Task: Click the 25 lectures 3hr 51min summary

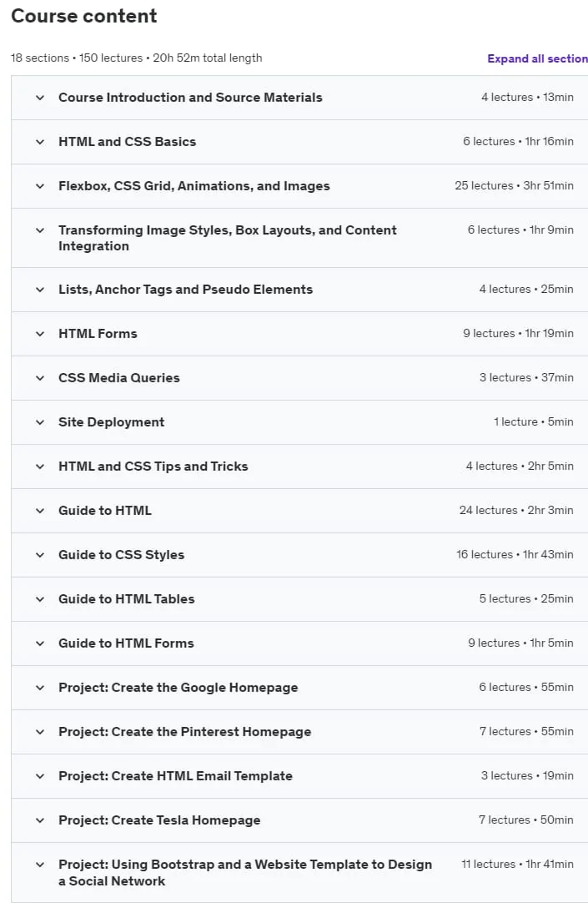Action: [514, 186]
